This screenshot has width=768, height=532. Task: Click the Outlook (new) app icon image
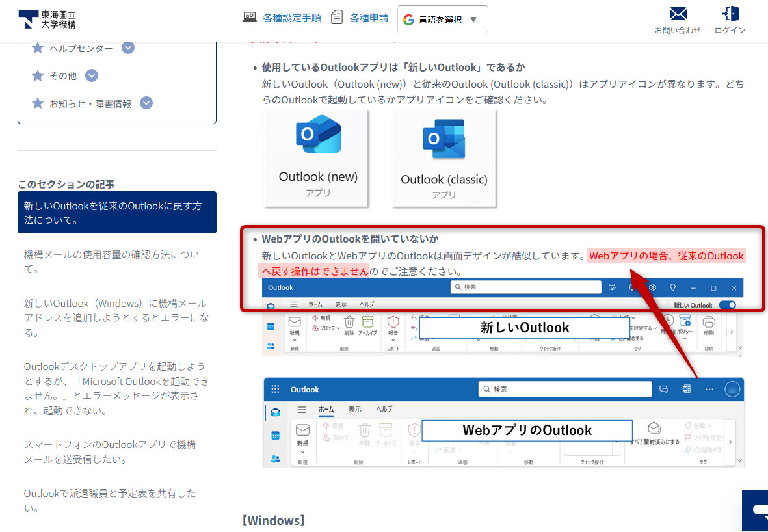(x=318, y=135)
